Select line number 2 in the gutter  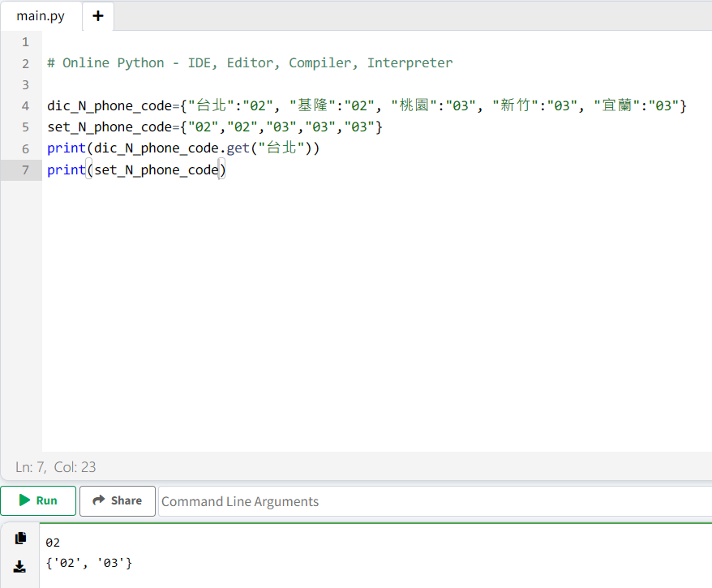point(25,63)
